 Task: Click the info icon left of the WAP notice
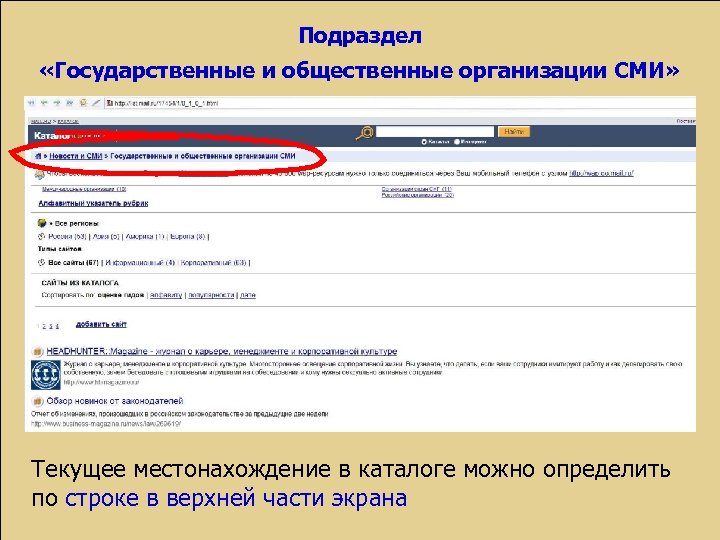(x=39, y=174)
